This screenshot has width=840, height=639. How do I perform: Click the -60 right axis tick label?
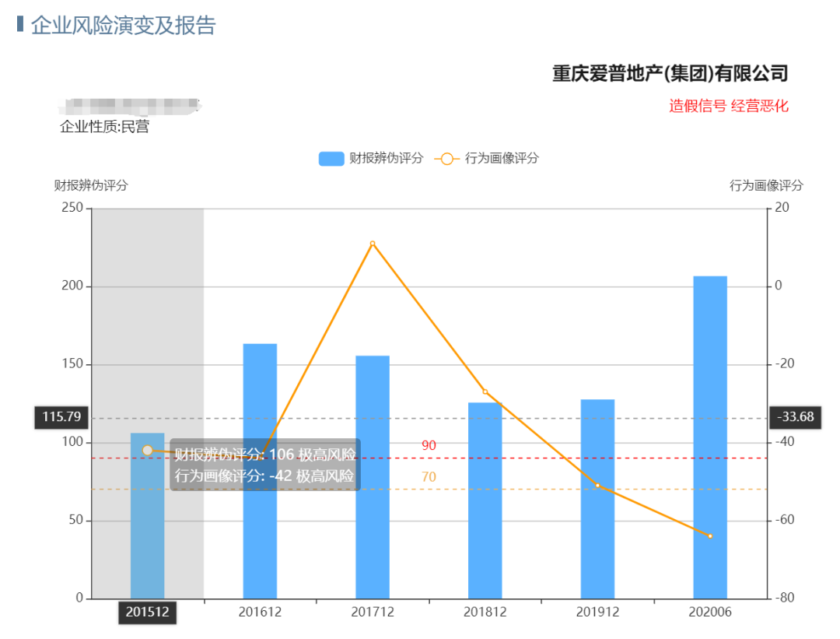click(785, 520)
